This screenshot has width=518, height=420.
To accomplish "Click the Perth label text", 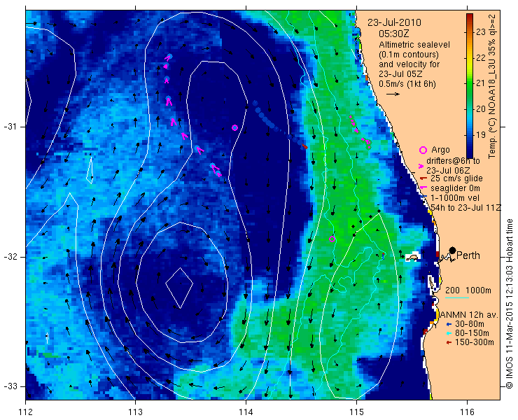I will tap(468, 255).
